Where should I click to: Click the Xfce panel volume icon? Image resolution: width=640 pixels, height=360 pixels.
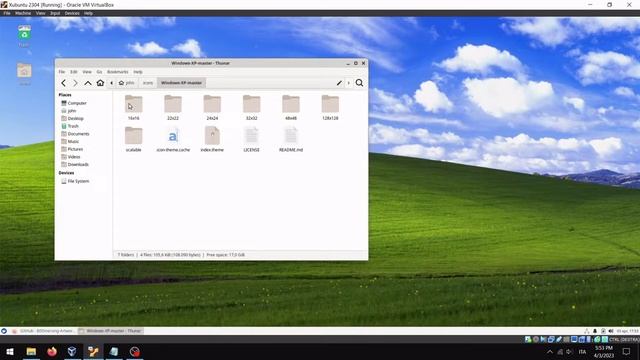click(x=611, y=331)
